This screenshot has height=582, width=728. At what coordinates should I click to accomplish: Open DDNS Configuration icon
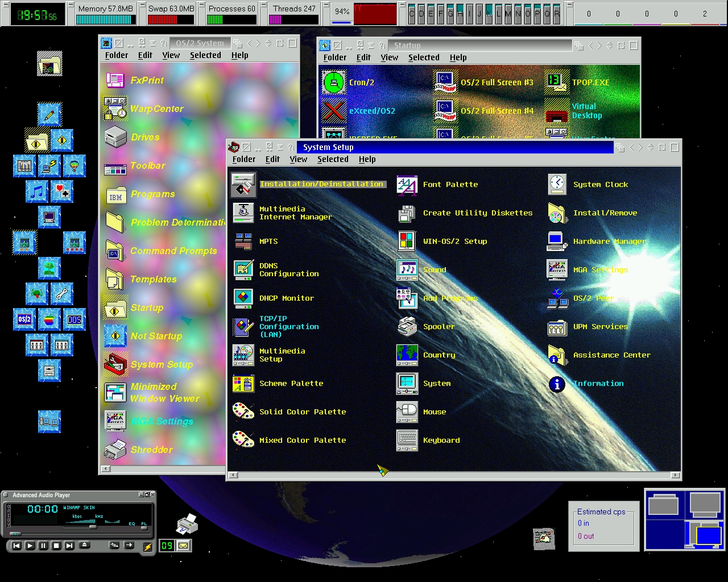(243, 269)
